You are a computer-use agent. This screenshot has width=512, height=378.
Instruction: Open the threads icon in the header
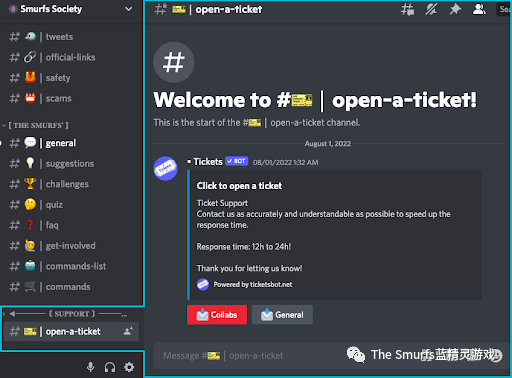pyautogui.click(x=407, y=9)
